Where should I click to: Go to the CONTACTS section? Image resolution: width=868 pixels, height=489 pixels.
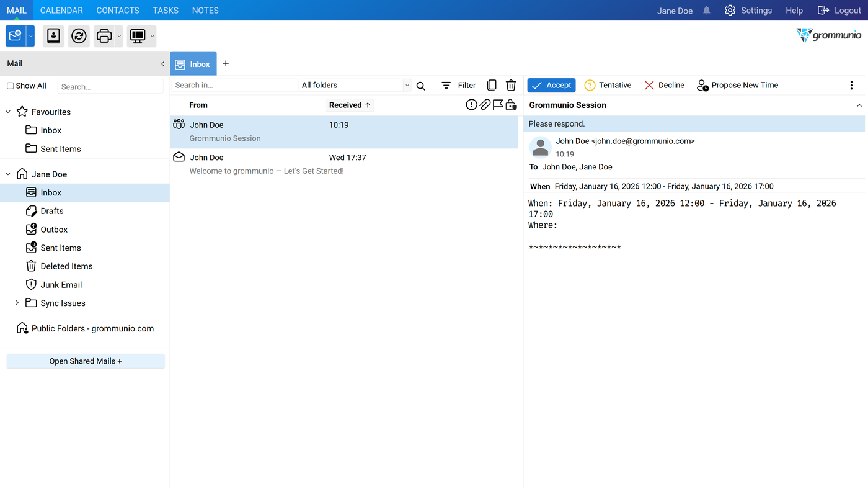point(118,11)
